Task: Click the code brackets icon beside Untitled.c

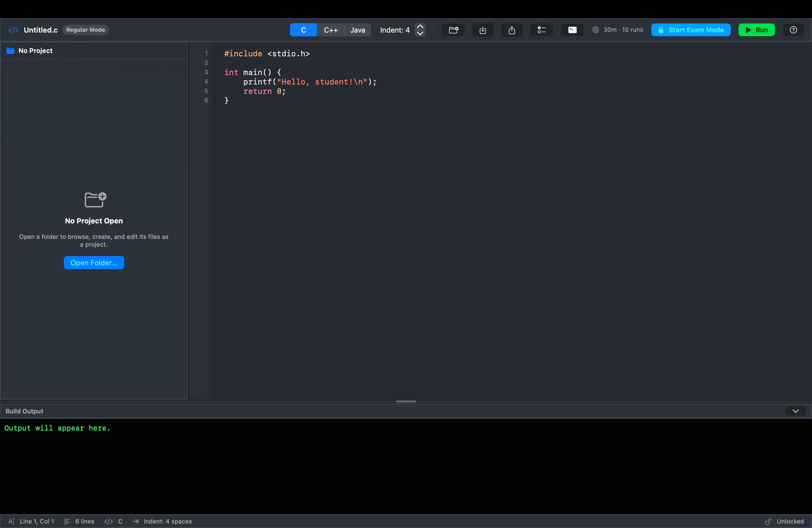Action: click(13, 30)
